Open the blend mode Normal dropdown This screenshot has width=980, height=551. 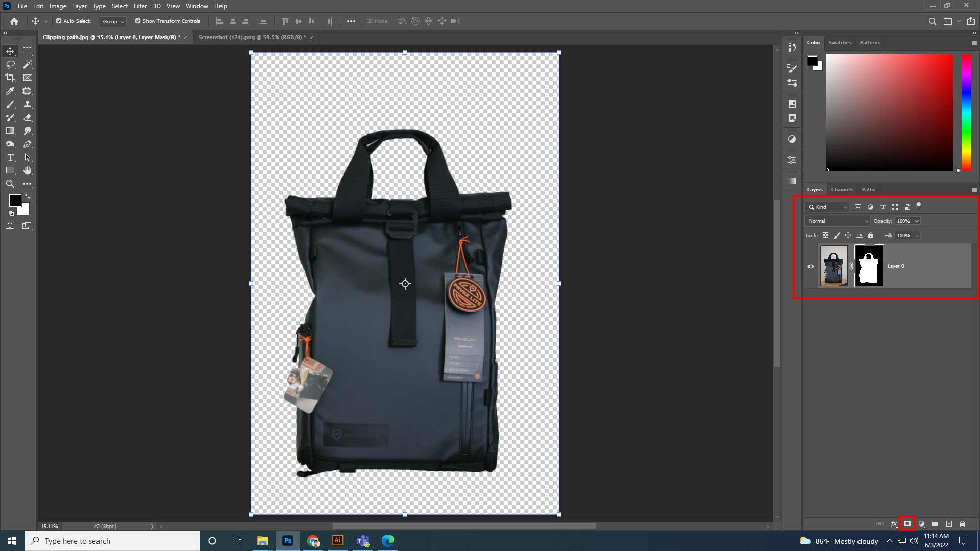837,221
